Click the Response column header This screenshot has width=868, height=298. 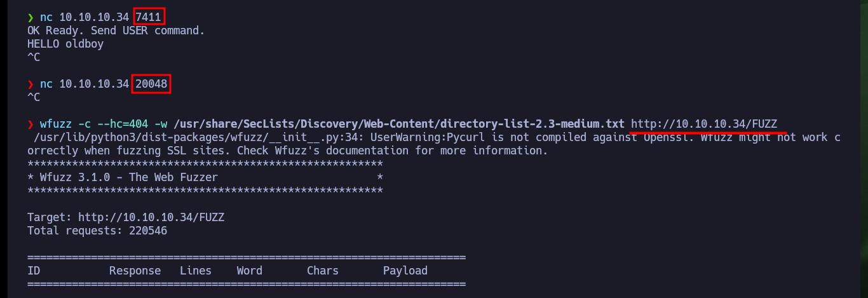tap(135, 271)
